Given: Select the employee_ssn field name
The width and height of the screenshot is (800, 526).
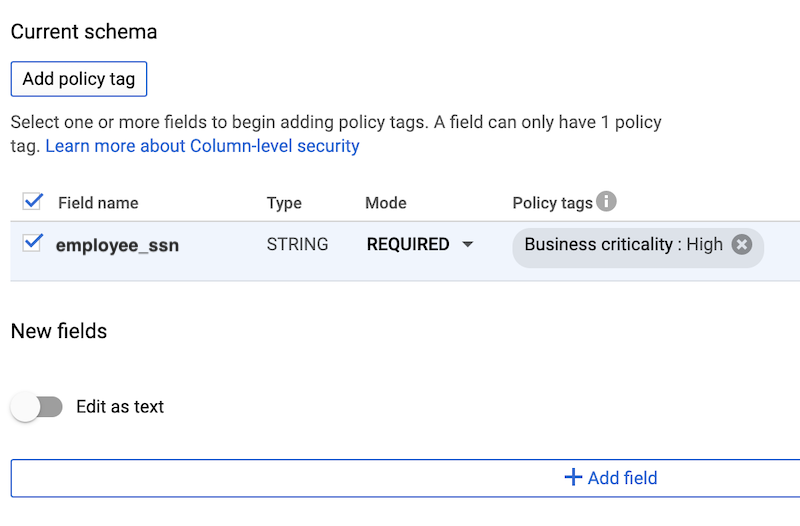Looking at the screenshot, I should coord(117,245).
